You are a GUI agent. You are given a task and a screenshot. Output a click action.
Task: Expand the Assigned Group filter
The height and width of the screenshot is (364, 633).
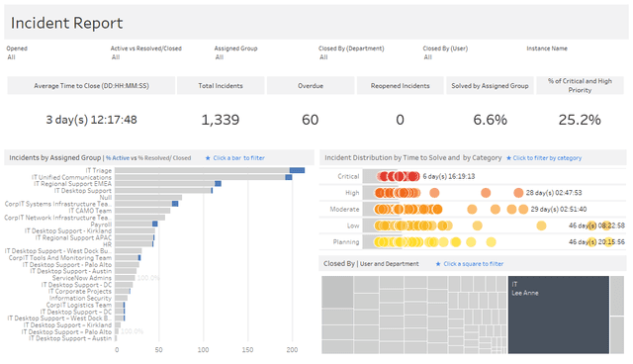coord(261,57)
